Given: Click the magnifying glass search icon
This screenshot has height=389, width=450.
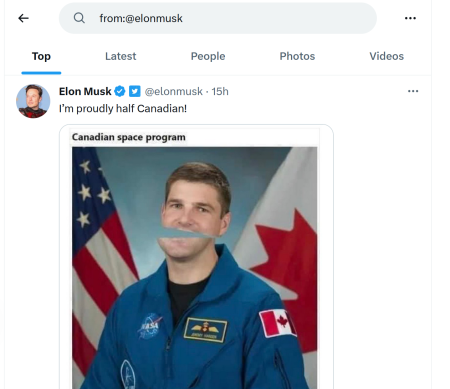Looking at the screenshot, I should tap(79, 18).
